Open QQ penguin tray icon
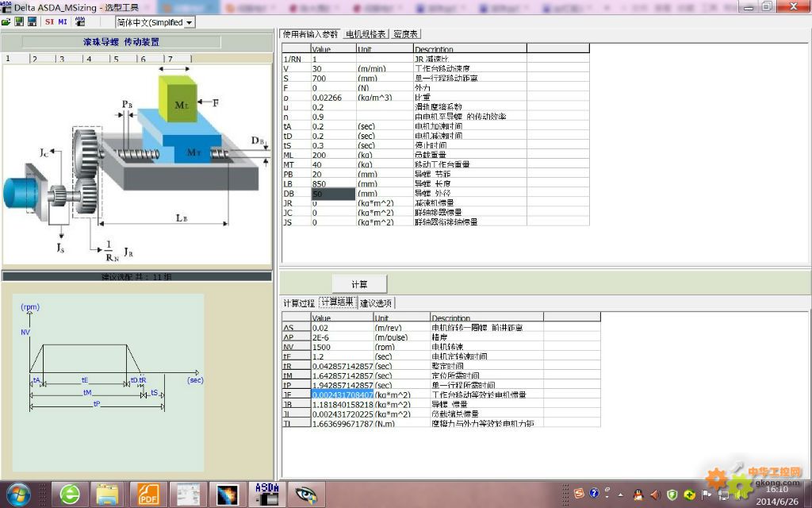The image size is (812, 508). (638, 494)
